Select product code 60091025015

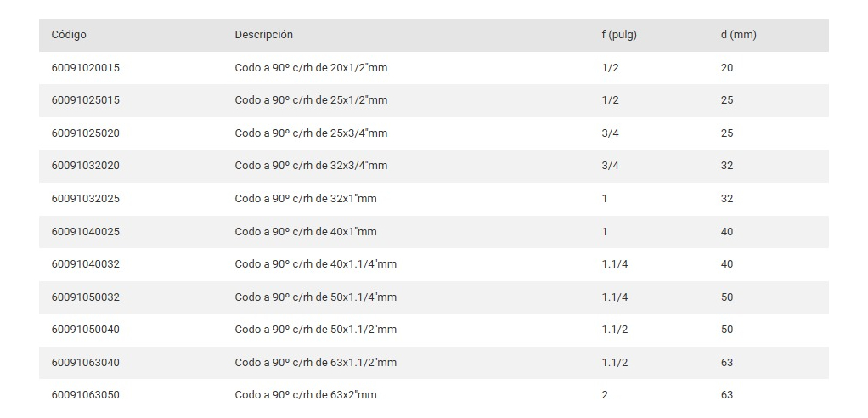(x=85, y=100)
